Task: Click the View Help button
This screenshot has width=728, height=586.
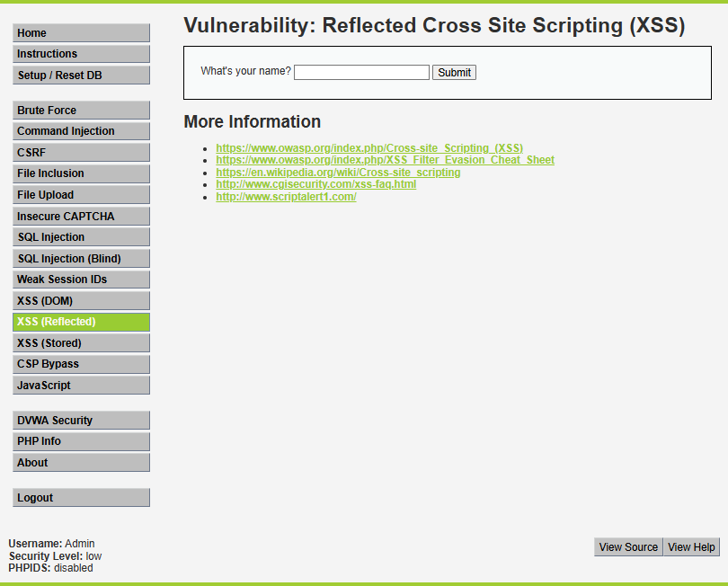Action: 691,547
